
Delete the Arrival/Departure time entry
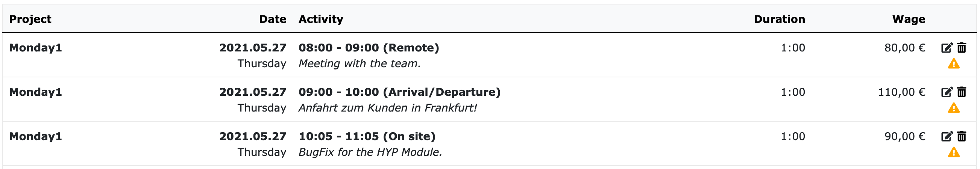coord(962,92)
